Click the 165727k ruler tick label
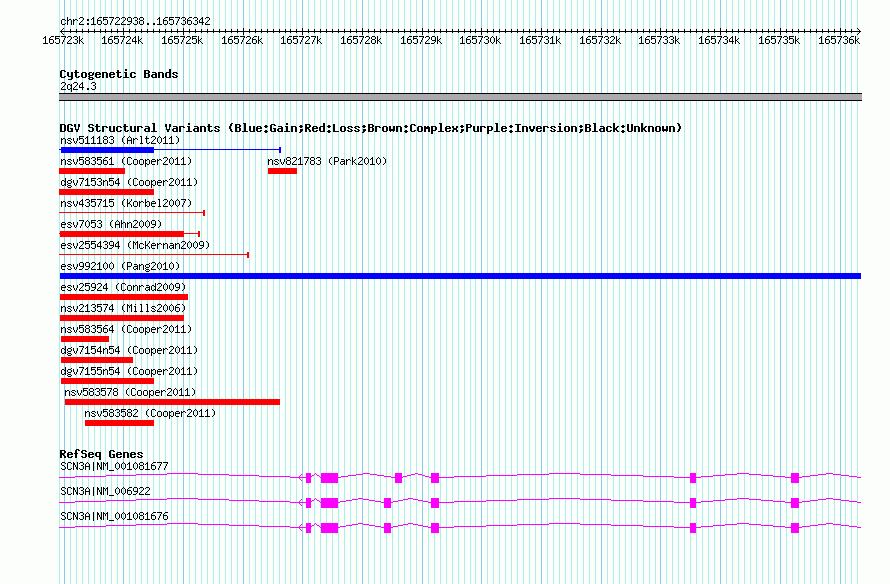The image size is (890, 584). pyautogui.click(x=301, y=40)
